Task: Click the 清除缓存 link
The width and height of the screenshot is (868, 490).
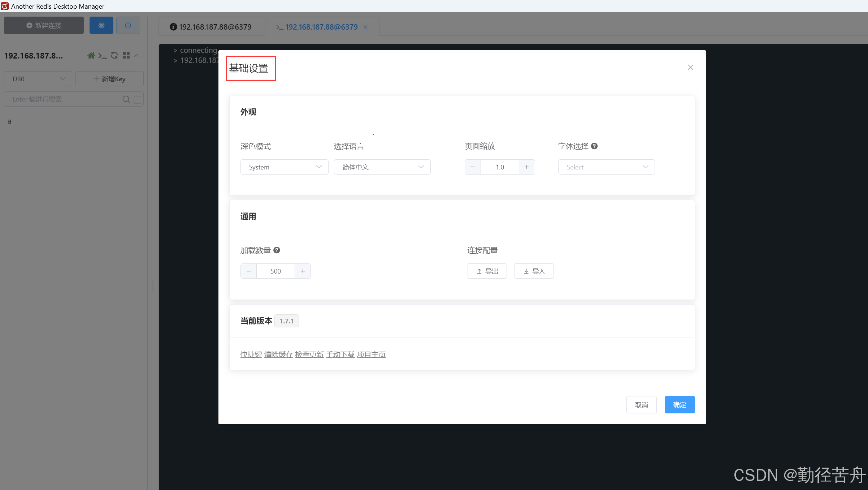Action: [278, 354]
